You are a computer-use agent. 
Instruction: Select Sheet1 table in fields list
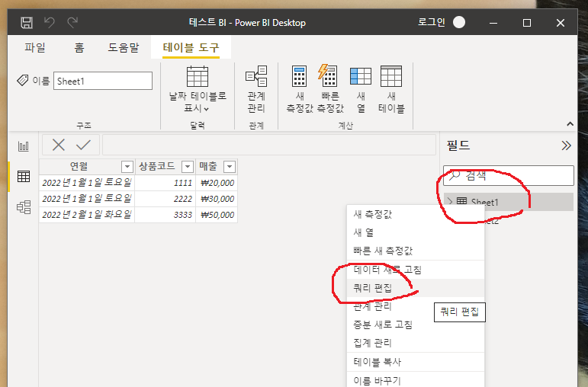point(509,202)
